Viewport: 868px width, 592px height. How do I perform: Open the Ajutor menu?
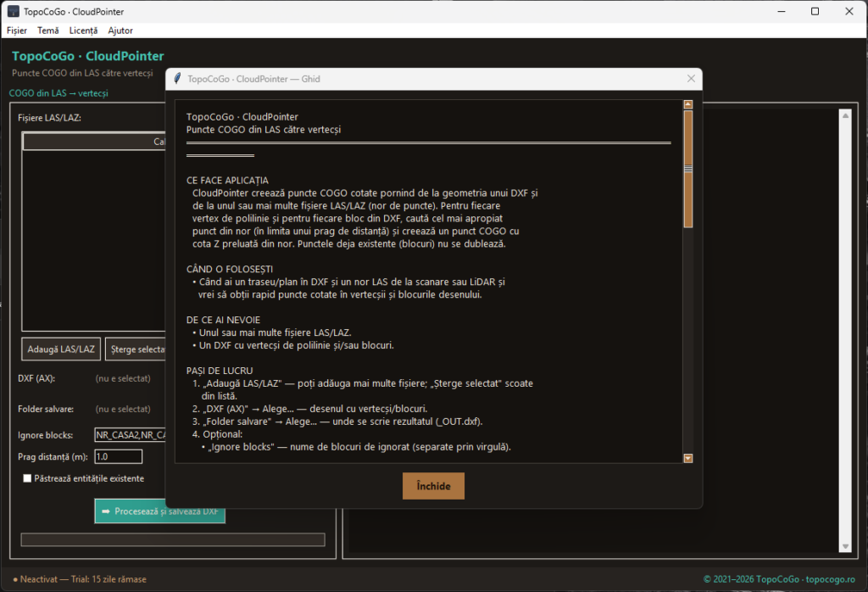(120, 31)
